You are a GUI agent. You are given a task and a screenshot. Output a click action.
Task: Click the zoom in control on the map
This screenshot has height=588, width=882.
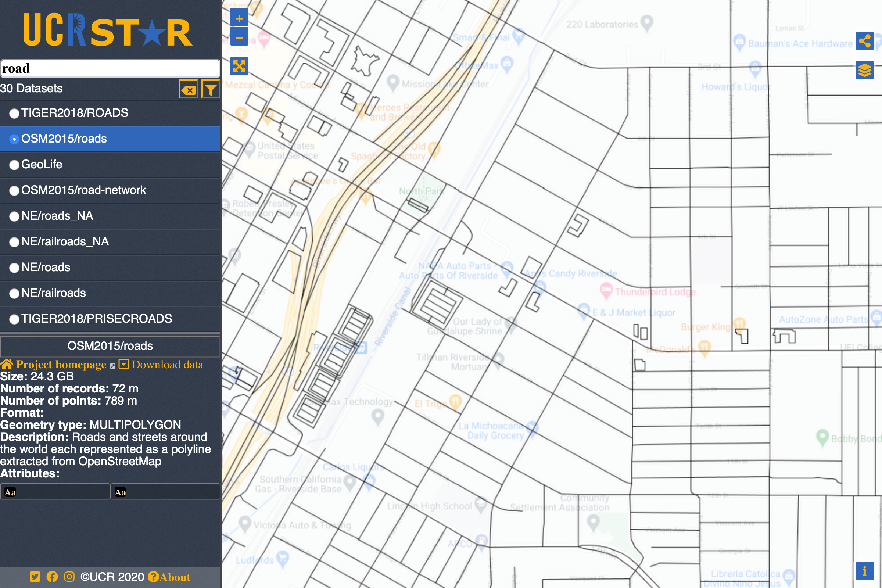[239, 18]
